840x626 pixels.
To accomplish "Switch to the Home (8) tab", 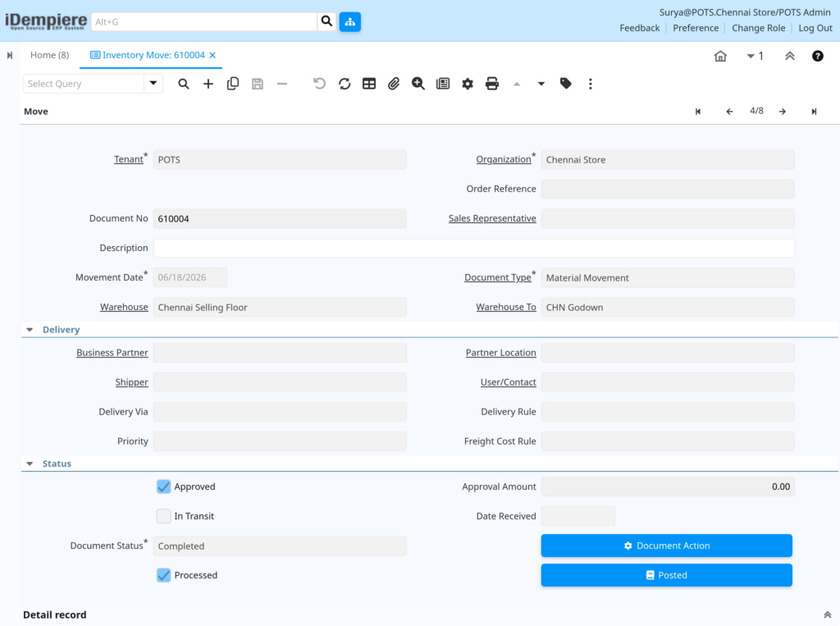I will (x=49, y=55).
